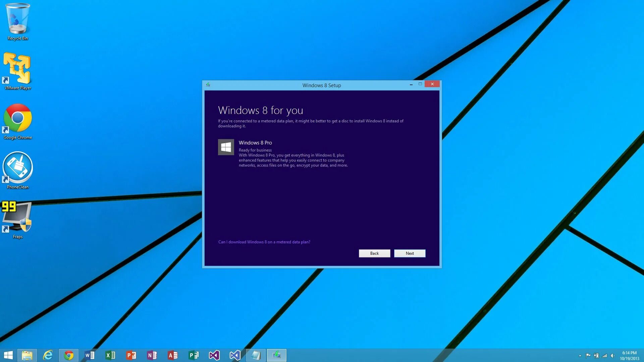Launch Visual Studio purple taskbar icon

point(214,355)
